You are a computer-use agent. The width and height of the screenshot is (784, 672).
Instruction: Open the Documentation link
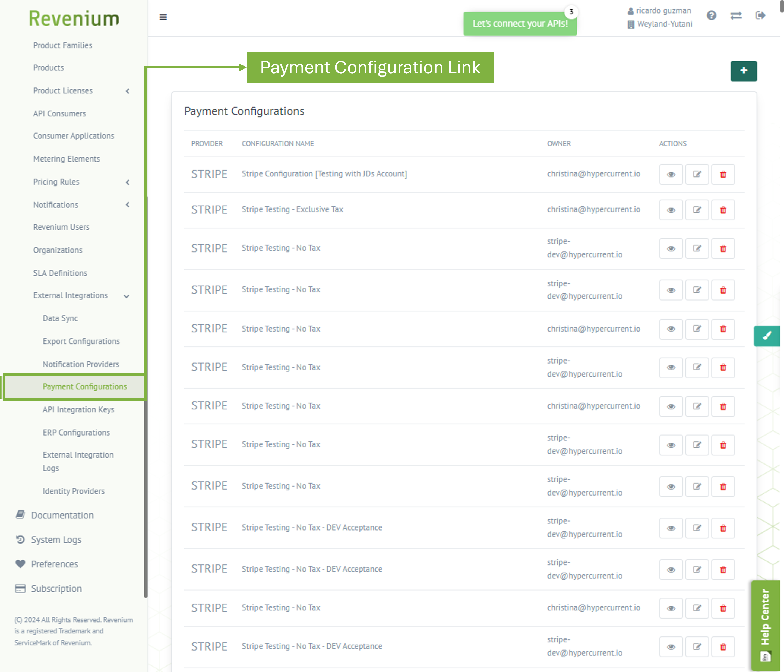pos(62,515)
